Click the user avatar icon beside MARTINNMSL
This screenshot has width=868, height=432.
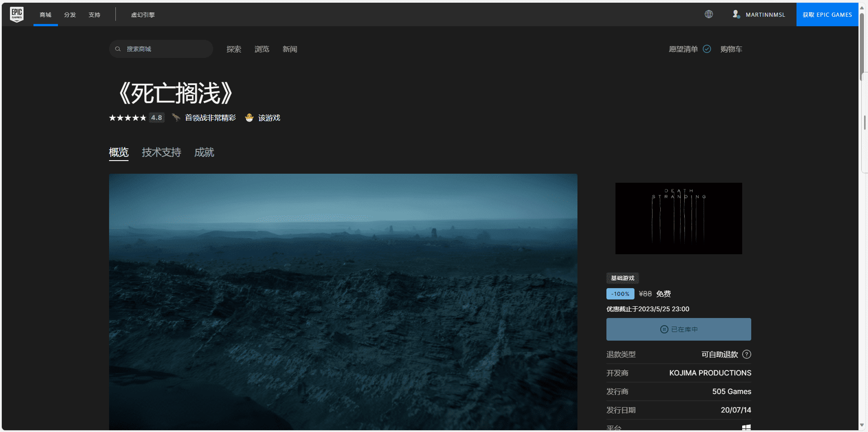736,14
